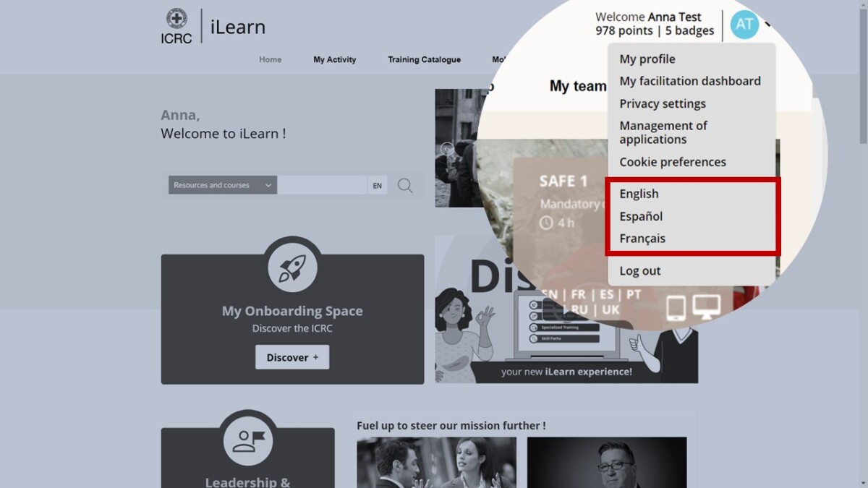868x488 pixels.
Task: Click the Leadership card heading
Action: [247, 482]
